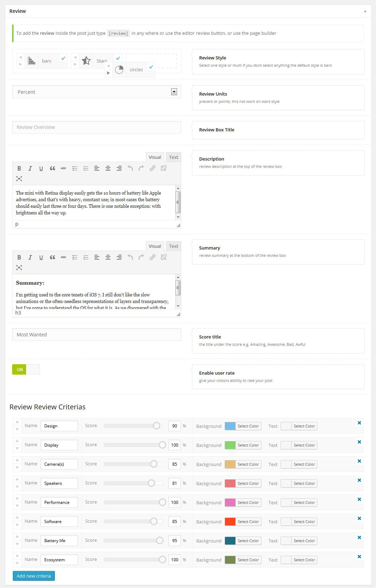Screen dimensions: 376x588
Task: Collapse the Review panel with header arrow
Action: [365, 11]
